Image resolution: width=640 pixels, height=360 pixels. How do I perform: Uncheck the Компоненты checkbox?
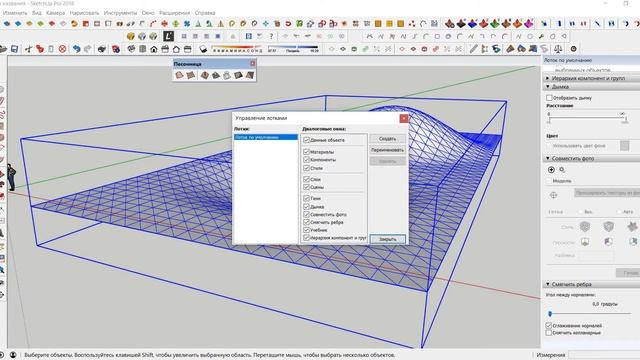[307, 160]
